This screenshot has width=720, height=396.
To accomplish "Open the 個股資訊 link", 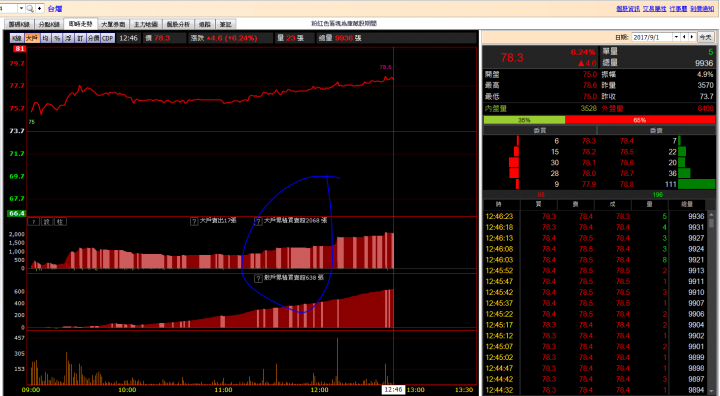I will (628, 9).
